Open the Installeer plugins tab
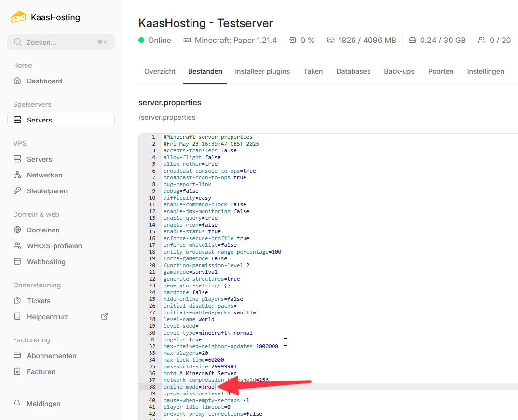Screen dimensions: 518x420 (262, 71)
